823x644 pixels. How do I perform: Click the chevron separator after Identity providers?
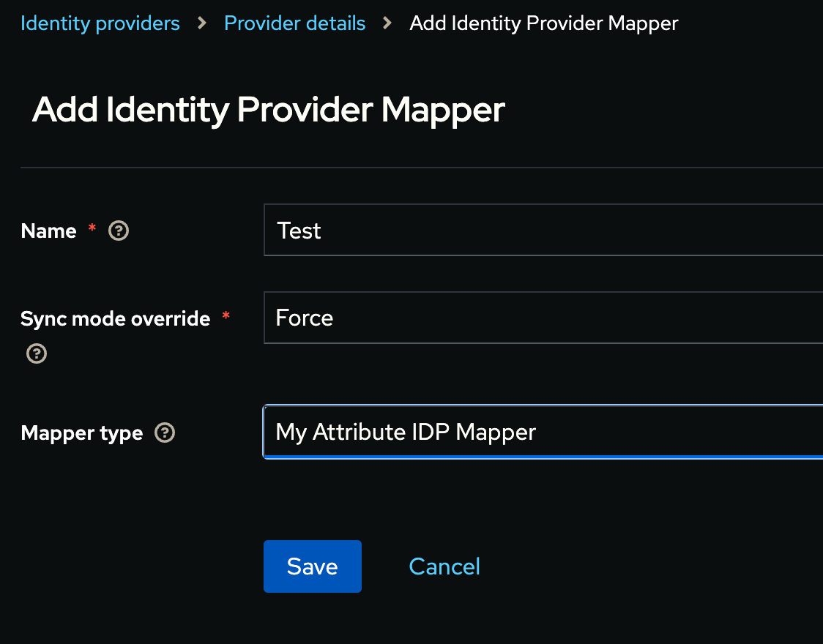coord(201,23)
